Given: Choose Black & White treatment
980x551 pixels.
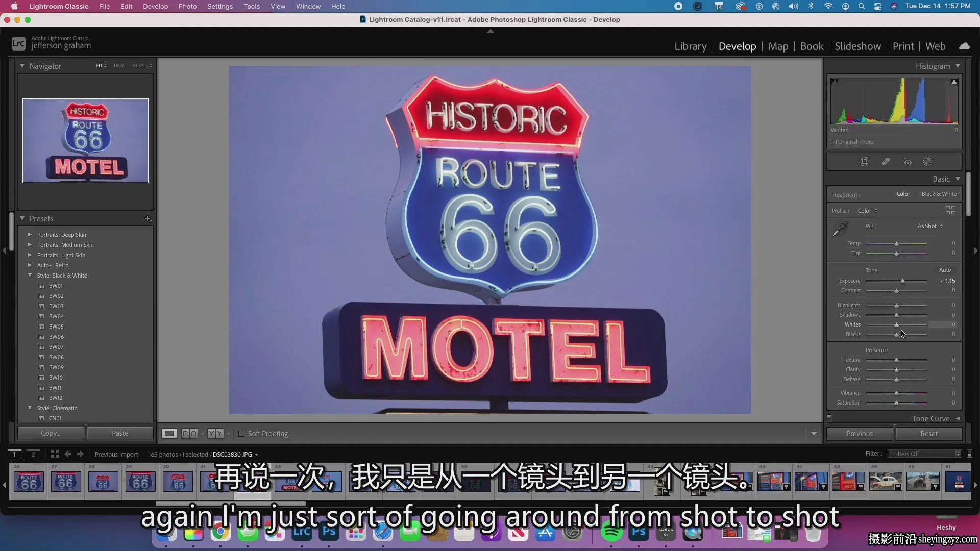Looking at the screenshot, I should pyautogui.click(x=939, y=194).
